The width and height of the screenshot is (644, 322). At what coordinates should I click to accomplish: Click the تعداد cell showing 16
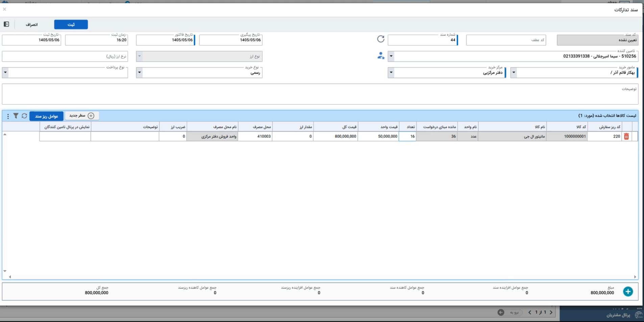407,136
